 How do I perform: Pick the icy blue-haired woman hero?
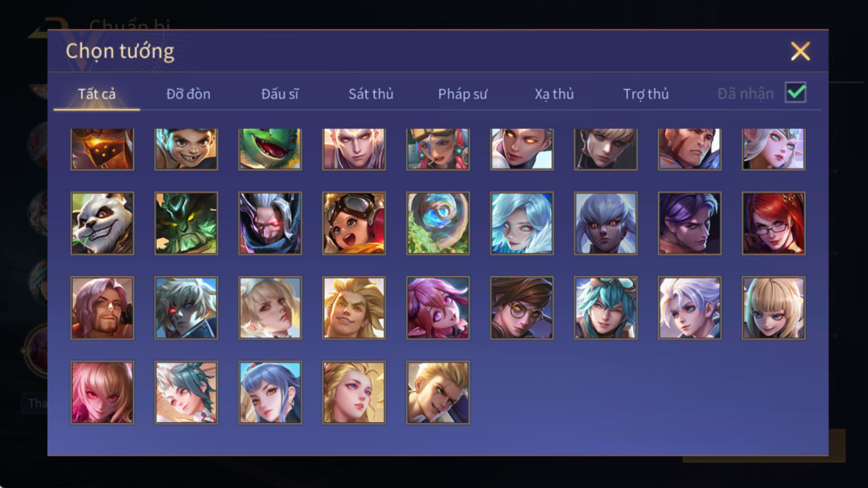(x=521, y=223)
